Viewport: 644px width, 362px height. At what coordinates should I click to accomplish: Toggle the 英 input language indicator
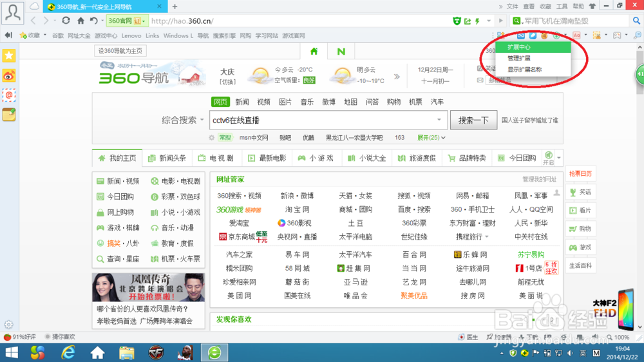[x=583, y=354]
